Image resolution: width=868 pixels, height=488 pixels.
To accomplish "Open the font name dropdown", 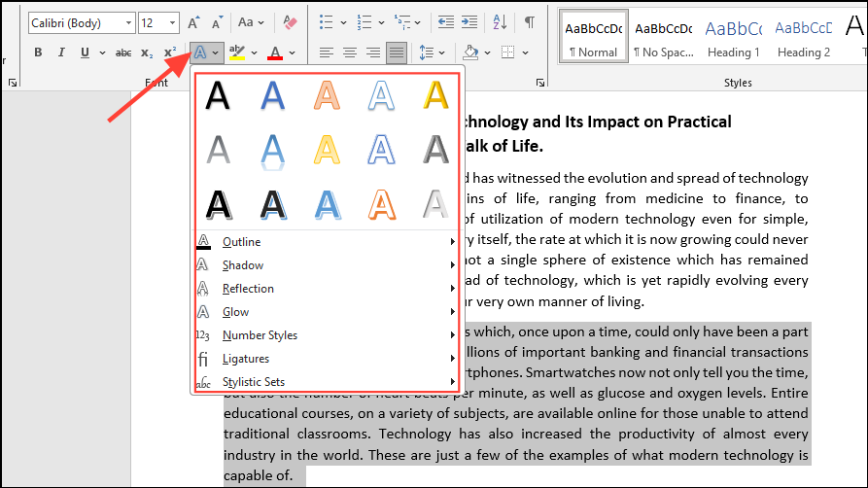I will pos(128,22).
